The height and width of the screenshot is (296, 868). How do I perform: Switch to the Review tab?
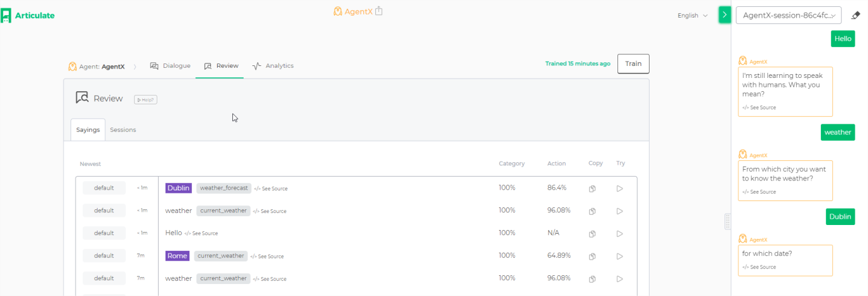pyautogui.click(x=220, y=66)
